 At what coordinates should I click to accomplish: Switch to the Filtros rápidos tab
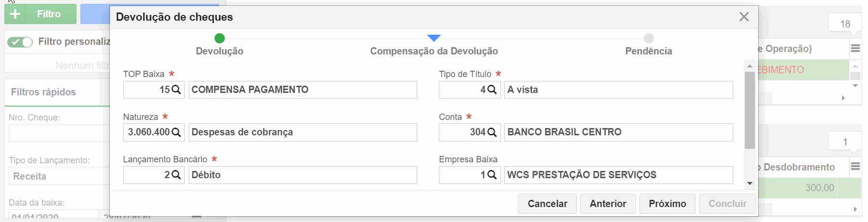click(43, 92)
